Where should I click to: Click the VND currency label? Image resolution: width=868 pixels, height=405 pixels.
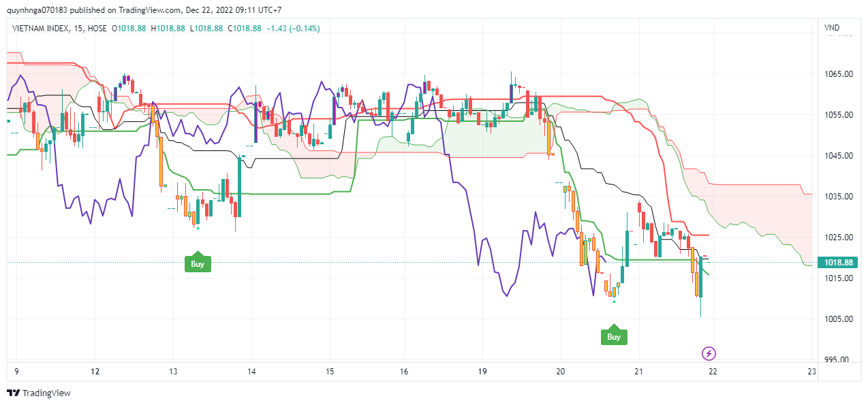tap(832, 28)
